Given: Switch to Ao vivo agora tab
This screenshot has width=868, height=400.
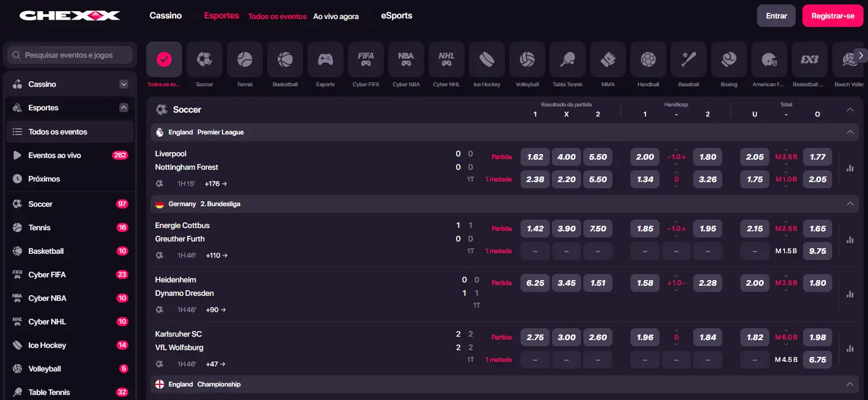Looking at the screenshot, I should 336,16.
